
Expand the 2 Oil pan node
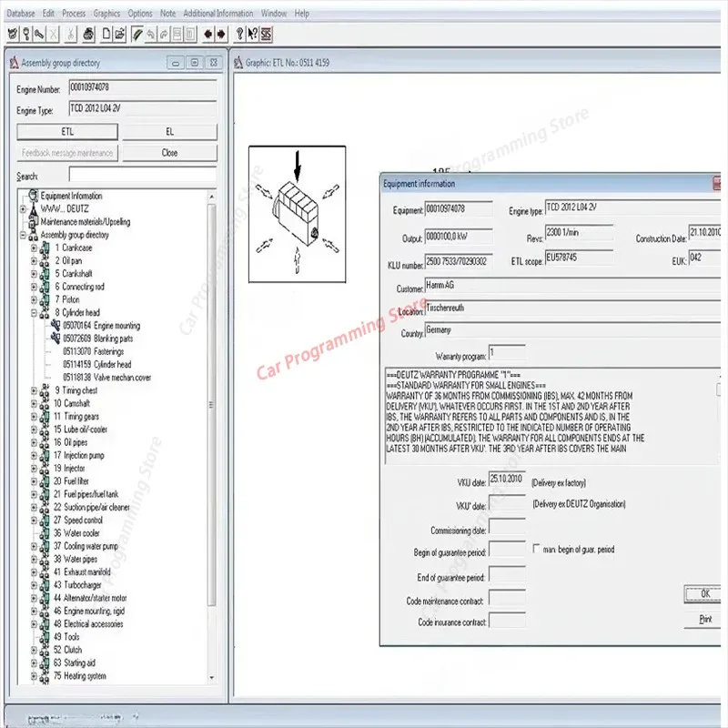[34, 261]
